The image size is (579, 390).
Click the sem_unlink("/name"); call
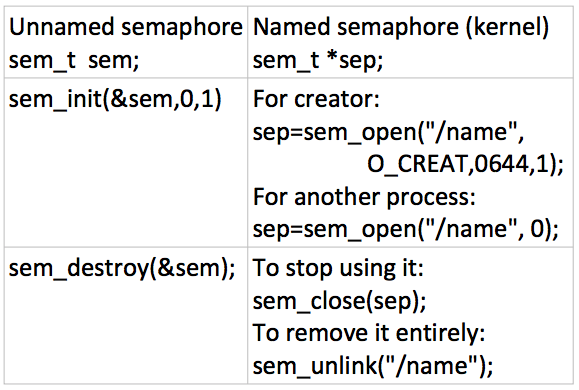(x=373, y=366)
